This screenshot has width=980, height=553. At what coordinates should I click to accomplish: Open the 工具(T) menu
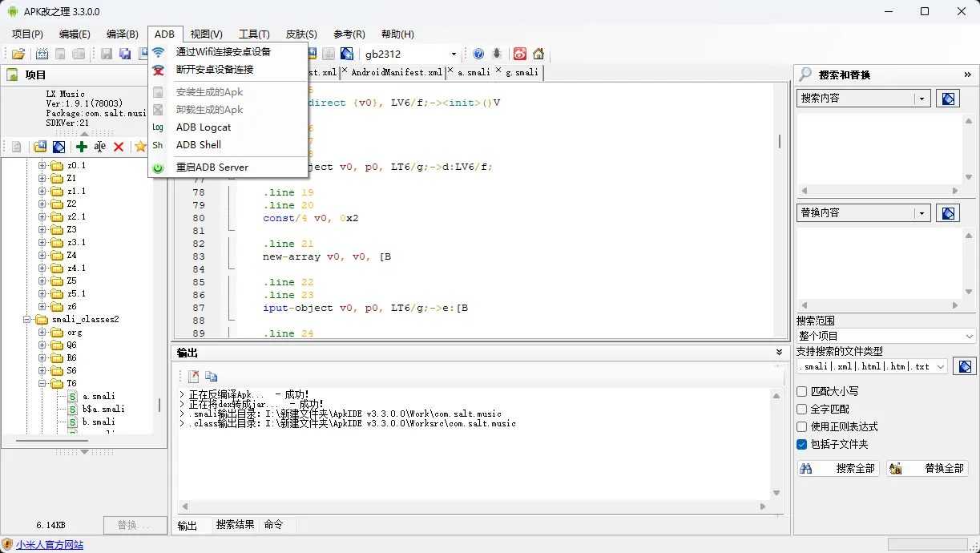coord(254,34)
